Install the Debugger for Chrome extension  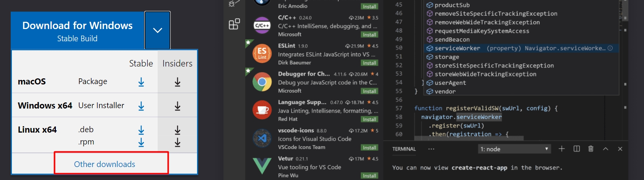tap(369, 91)
